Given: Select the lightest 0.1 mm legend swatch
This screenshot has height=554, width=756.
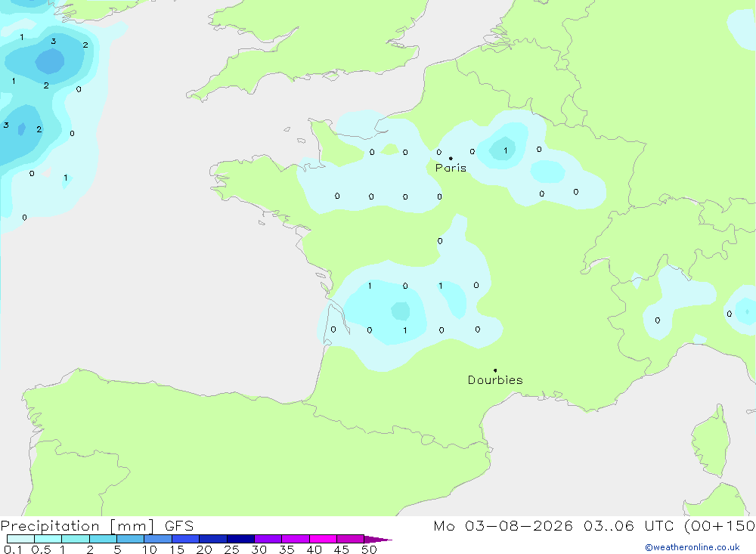Looking at the screenshot, I should [20, 539].
